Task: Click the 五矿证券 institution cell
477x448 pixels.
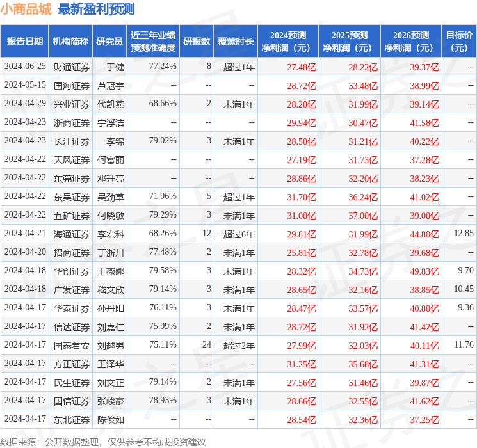Action: pos(72,216)
